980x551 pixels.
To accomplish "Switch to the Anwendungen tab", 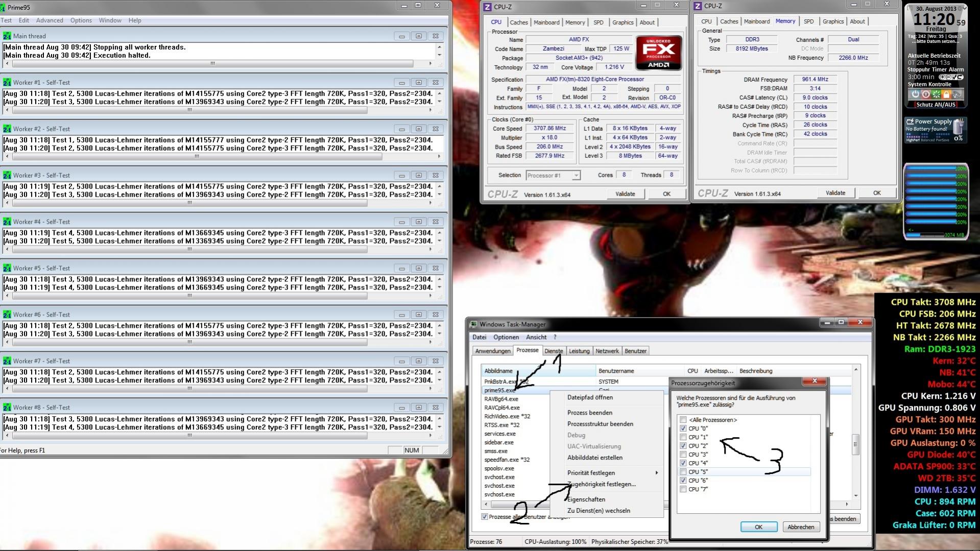I will click(x=493, y=351).
